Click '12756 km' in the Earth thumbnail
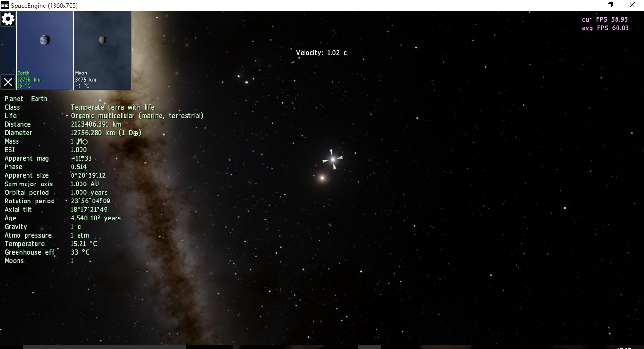This screenshot has height=349, width=644. [29, 80]
